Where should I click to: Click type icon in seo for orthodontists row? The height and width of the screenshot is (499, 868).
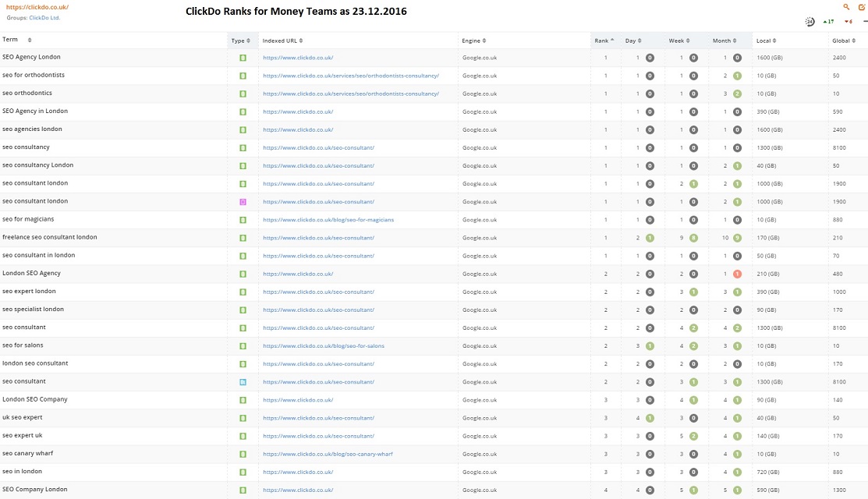pos(243,76)
